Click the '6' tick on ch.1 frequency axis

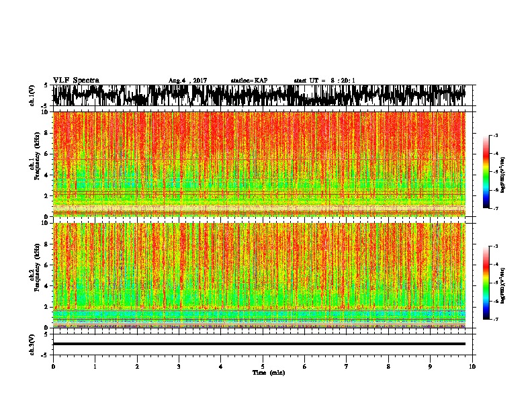pos(47,154)
